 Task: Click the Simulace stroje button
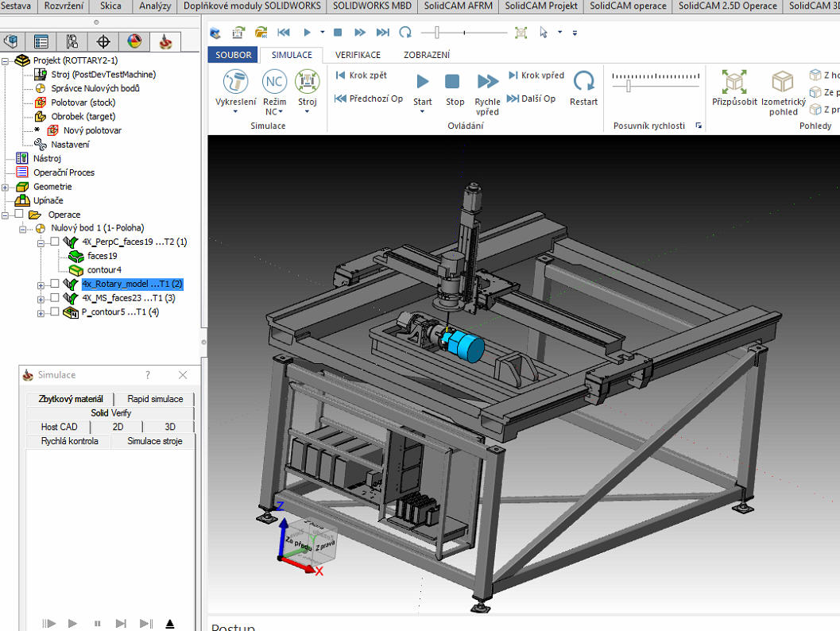pos(155,441)
